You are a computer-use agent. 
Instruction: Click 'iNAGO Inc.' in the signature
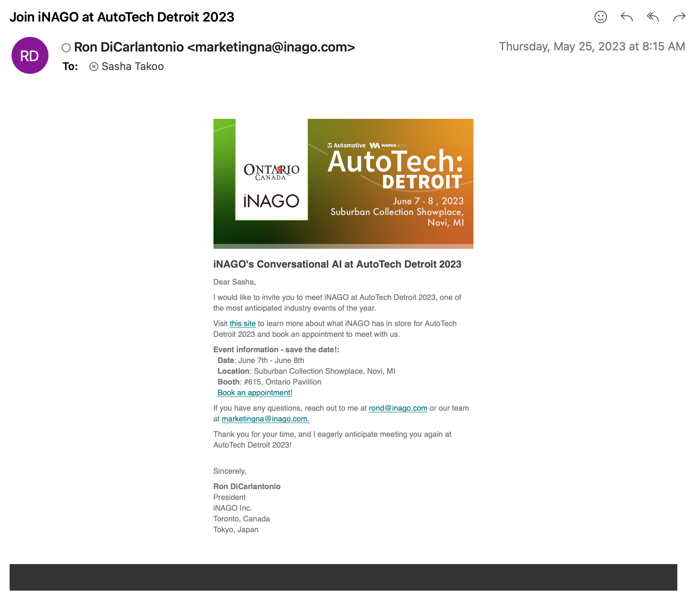click(x=233, y=508)
